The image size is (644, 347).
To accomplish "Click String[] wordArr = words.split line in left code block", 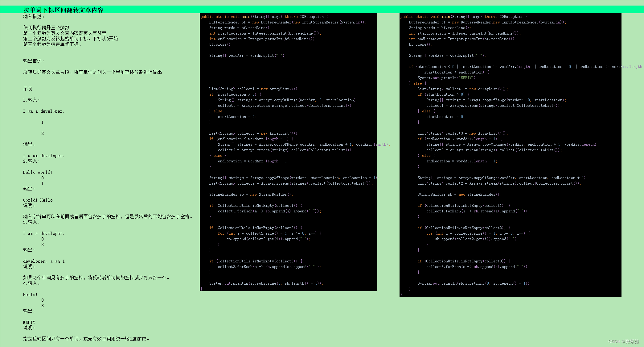I will click(248, 56).
